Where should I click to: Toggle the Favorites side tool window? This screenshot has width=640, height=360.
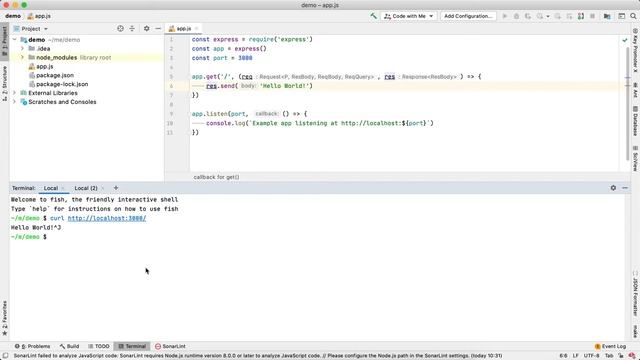(4, 318)
